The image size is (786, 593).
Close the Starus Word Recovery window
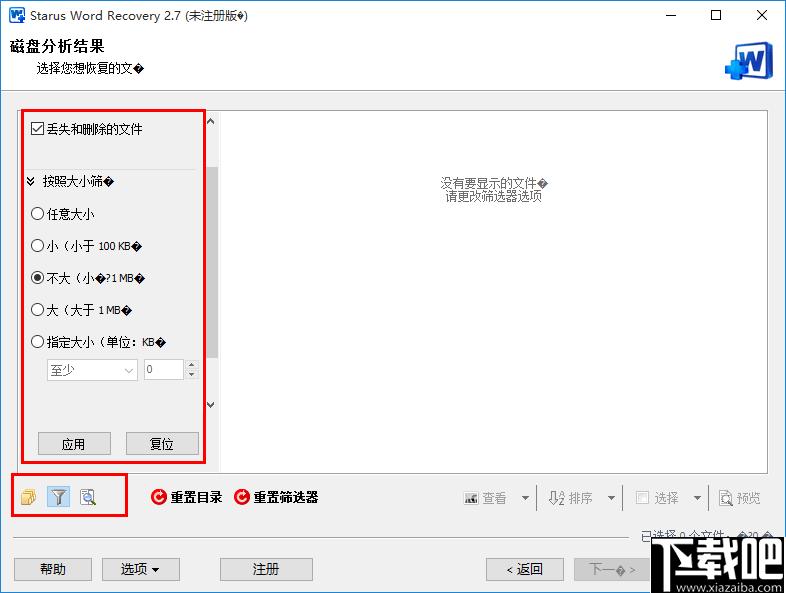(x=762, y=15)
